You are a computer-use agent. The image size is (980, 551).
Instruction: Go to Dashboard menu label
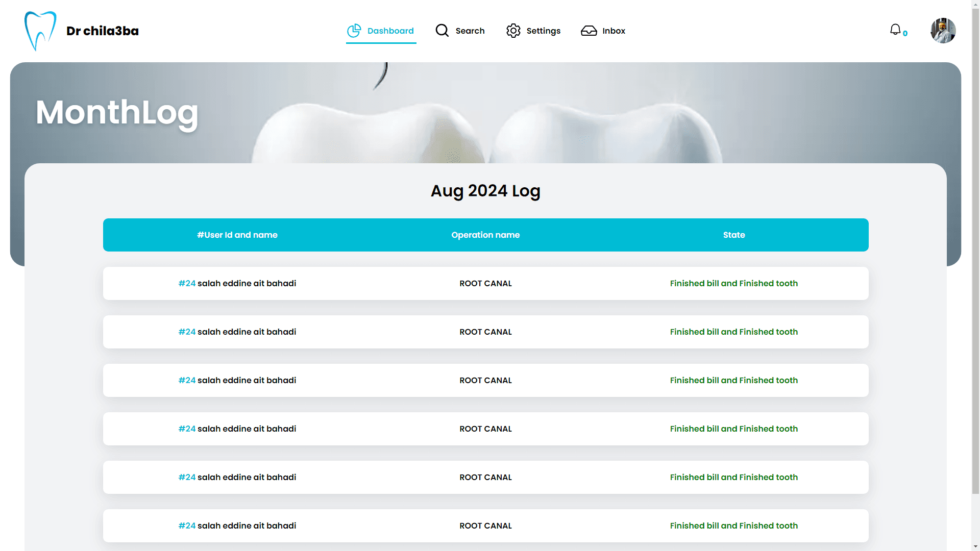point(390,31)
